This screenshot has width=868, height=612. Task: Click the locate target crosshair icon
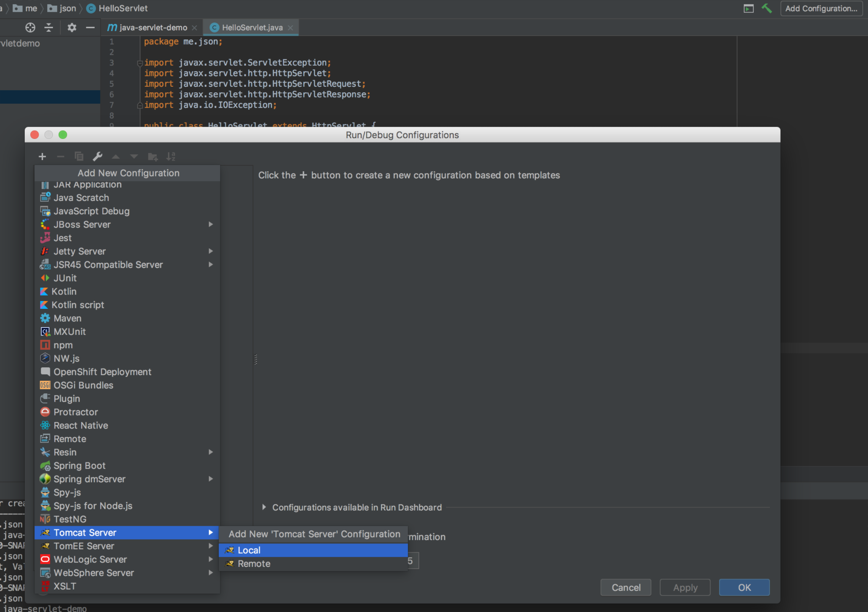(30, 28)
